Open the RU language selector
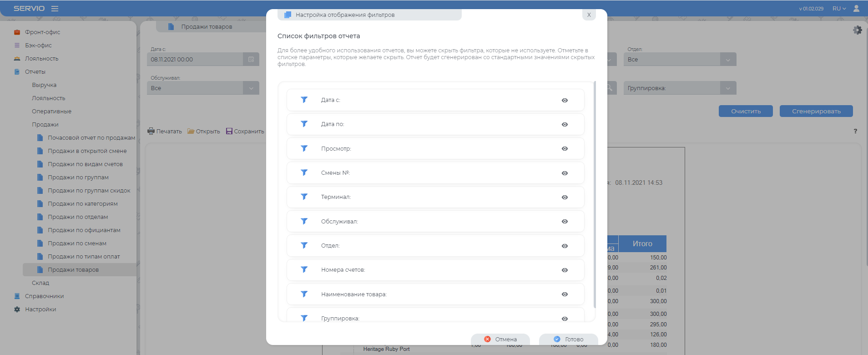The image size is (868, 355). 839,9
